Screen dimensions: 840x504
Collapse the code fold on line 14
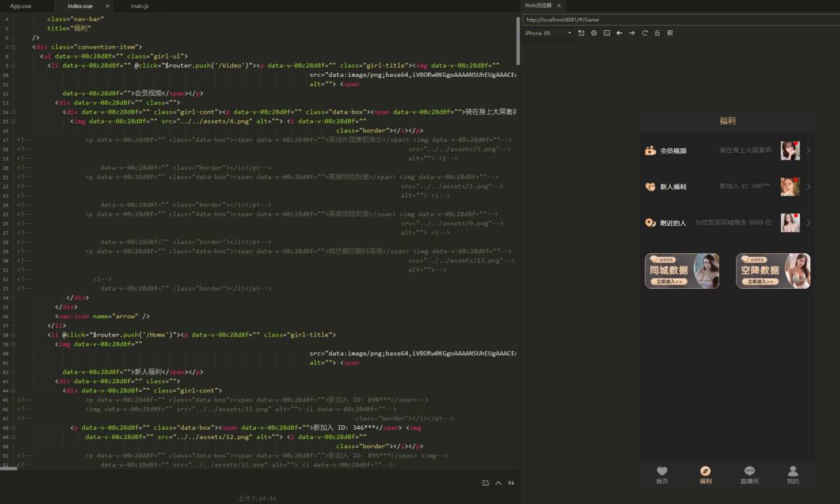(x=13, y=112)
